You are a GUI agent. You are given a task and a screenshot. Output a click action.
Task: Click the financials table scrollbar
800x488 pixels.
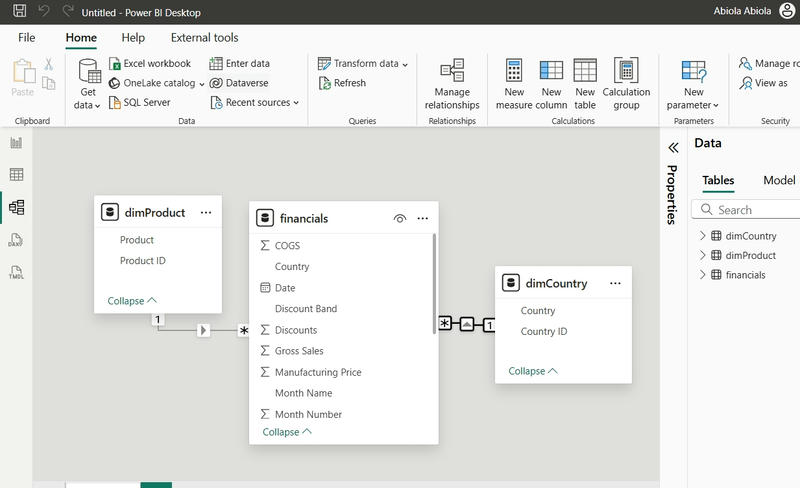[x=435, y=282]
